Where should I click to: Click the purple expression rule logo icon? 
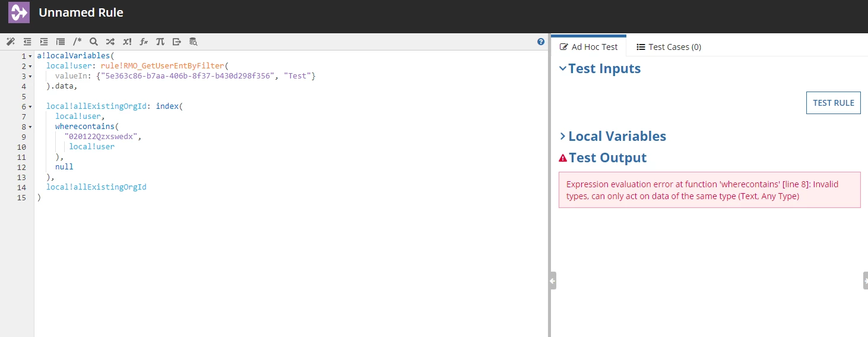19,12
